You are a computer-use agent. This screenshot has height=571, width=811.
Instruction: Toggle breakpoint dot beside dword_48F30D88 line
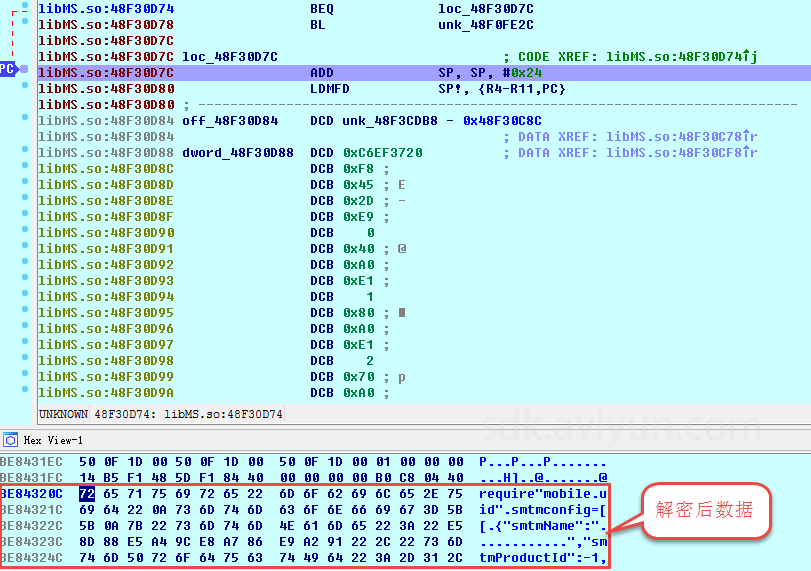(25, 149)
